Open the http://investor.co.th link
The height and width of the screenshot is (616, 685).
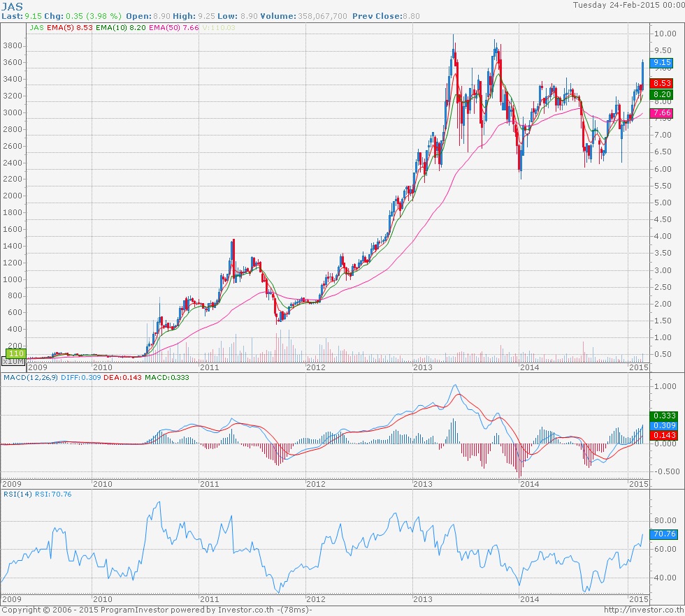click(x=644, y=610)
